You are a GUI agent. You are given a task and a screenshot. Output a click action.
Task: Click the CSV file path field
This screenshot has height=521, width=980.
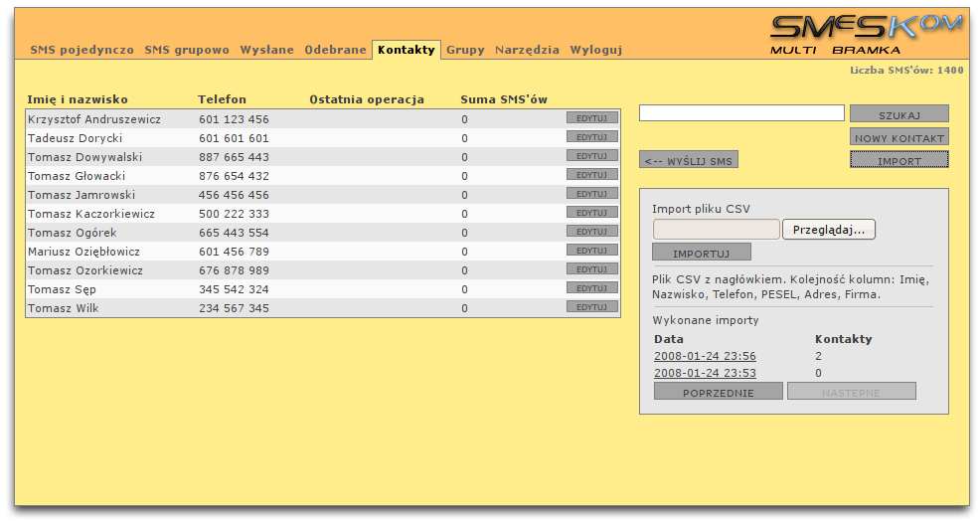tap(717, 230)
